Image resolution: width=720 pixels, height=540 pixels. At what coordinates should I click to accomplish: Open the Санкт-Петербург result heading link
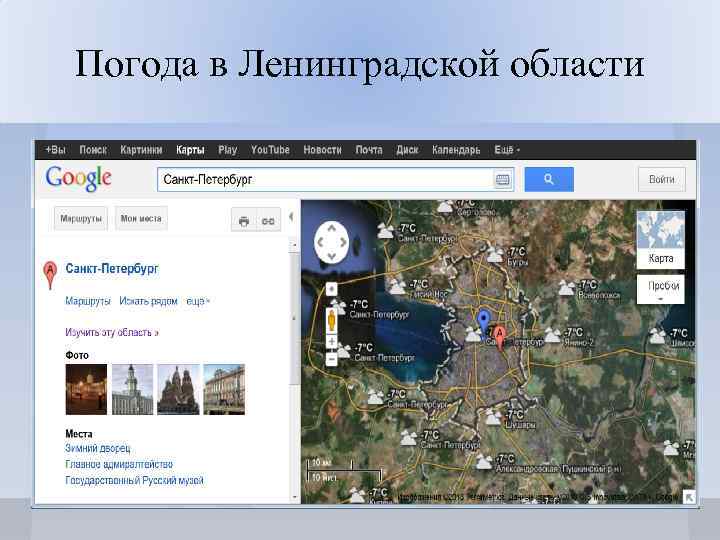coord(112,269)
